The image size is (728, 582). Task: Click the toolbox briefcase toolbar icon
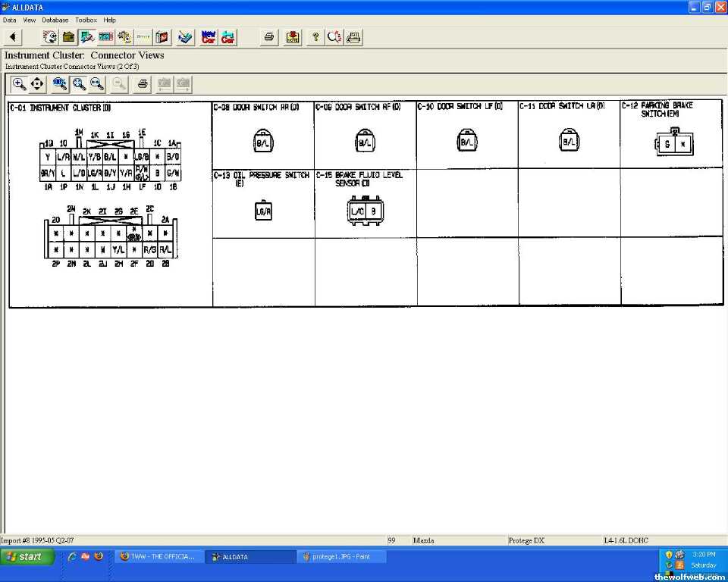tap(69, 36)
